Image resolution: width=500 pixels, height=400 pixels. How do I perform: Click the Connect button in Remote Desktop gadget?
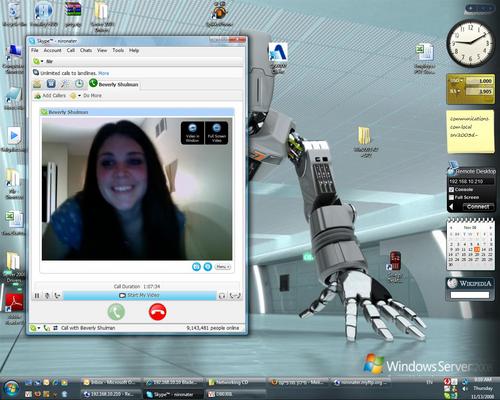tap(478, 207)
